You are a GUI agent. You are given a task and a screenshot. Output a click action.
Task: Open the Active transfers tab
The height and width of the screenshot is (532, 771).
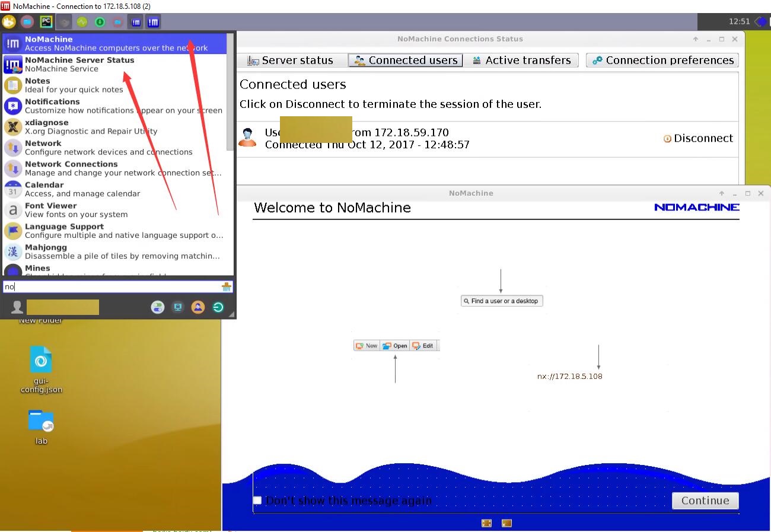521,60
